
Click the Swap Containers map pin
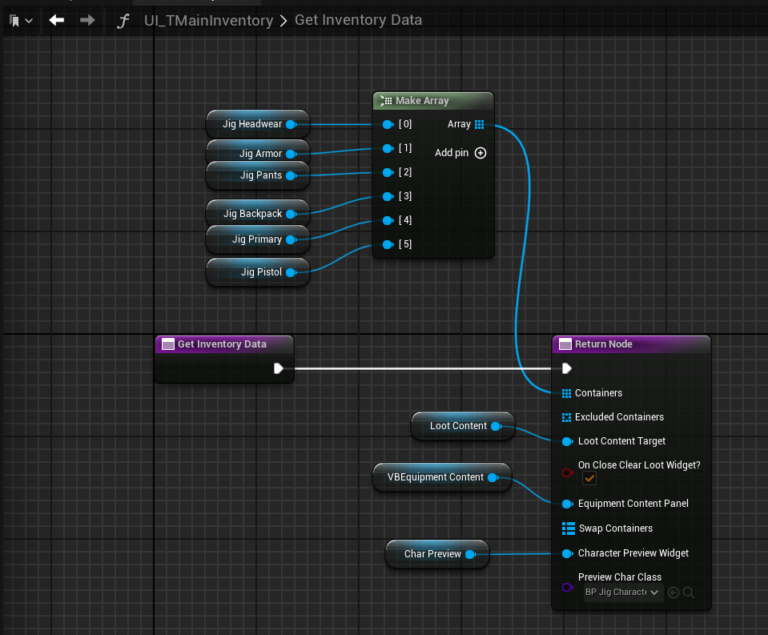click(x=568, y=528)
